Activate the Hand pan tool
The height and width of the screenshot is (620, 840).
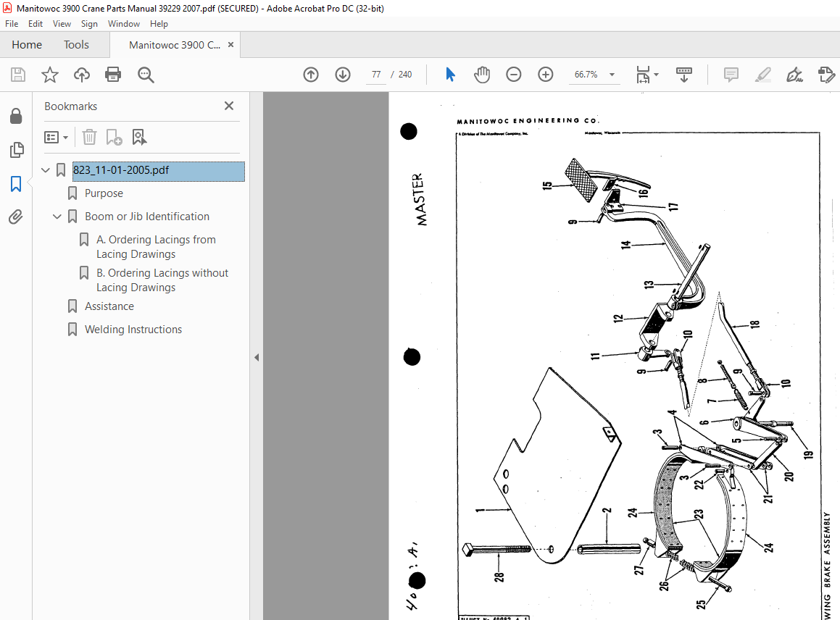[x=482, y=75]
